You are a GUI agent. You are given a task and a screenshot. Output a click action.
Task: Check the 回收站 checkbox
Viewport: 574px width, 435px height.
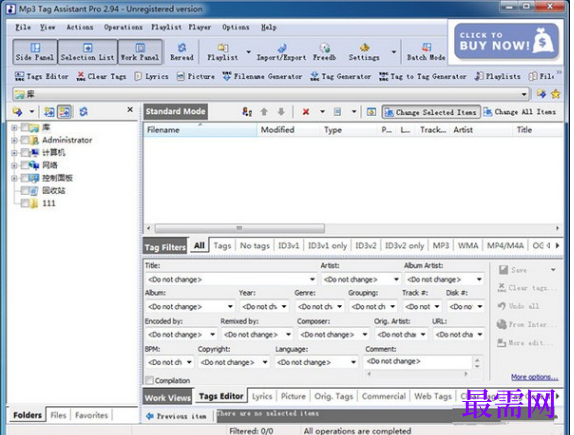pos(25,190)
